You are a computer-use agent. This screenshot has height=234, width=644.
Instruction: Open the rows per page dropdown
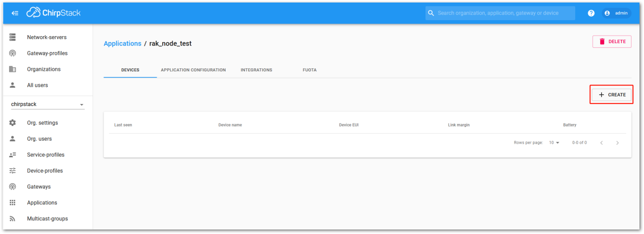click(554, 143)
